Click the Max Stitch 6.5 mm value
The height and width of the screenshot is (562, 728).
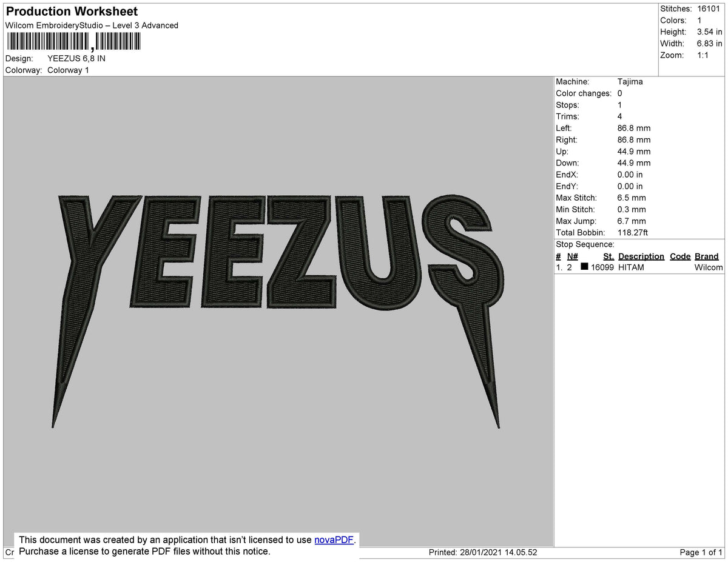click(631, 198)
